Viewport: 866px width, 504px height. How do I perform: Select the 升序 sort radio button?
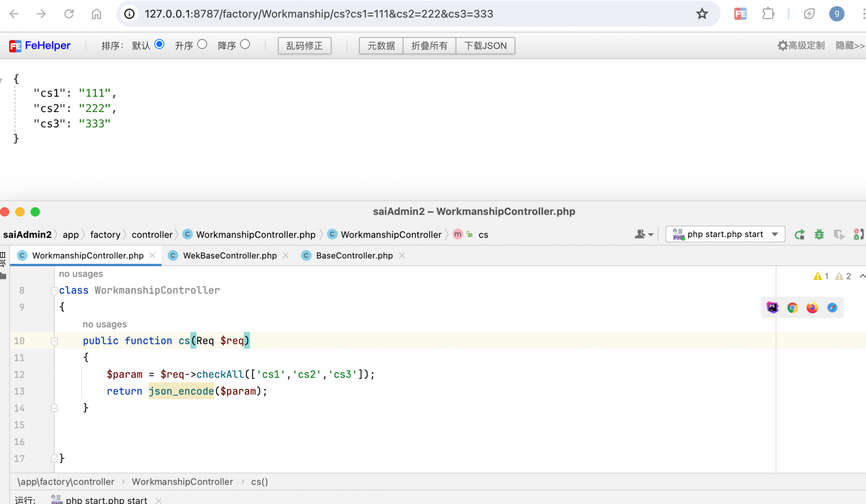[x=202, y=45]
